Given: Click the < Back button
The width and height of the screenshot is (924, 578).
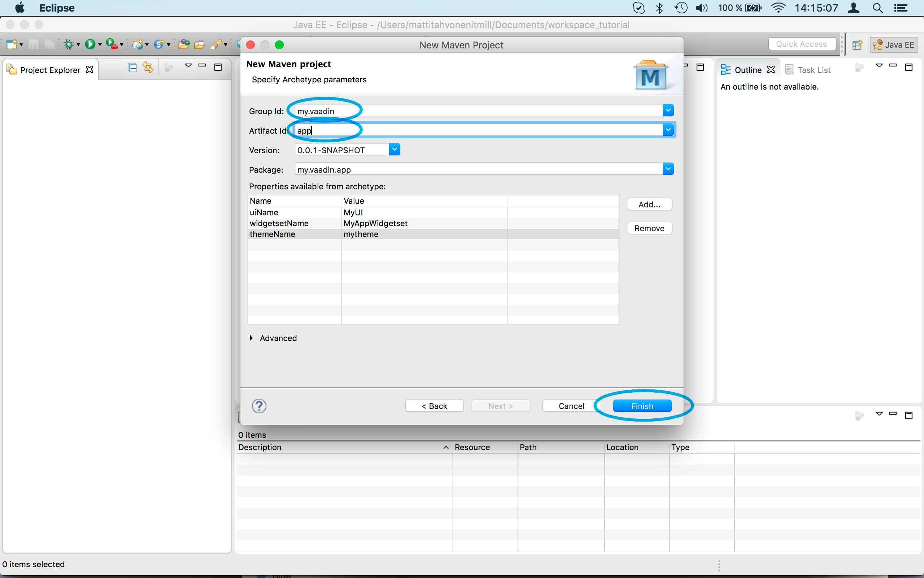Looking at the screenshot, I should click(x=435, y=406).
